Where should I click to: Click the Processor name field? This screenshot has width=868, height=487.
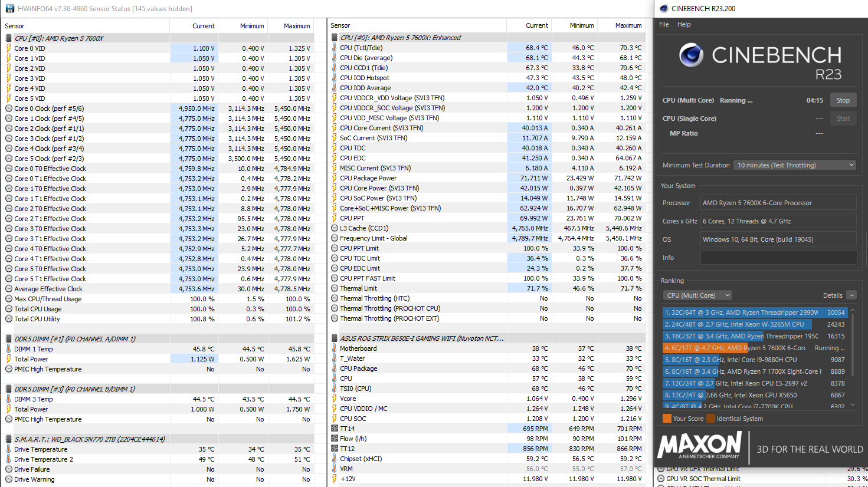778,203
